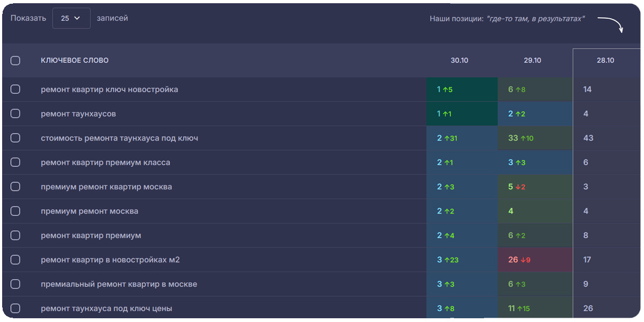Select keyword 'стоимость ремонта таунхауса под ключ'
This screenshot has width=644, height=322.
pyautogui.click(x=120, y=138)
